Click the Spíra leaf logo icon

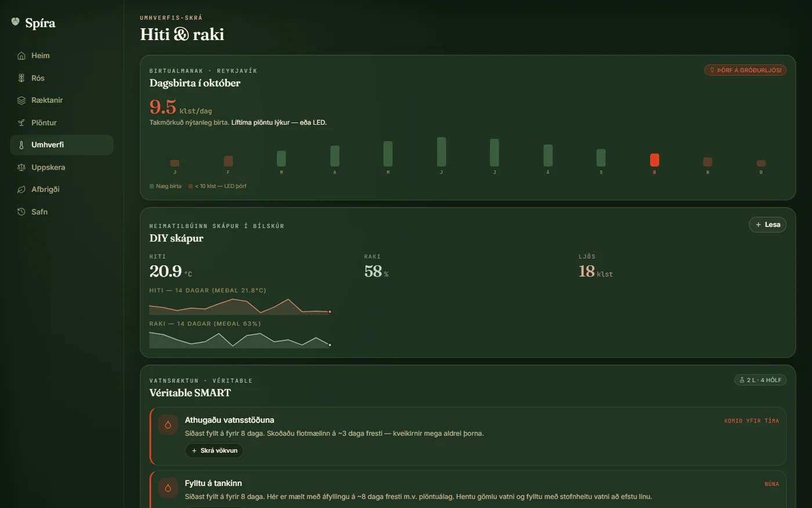click(16, 22)
